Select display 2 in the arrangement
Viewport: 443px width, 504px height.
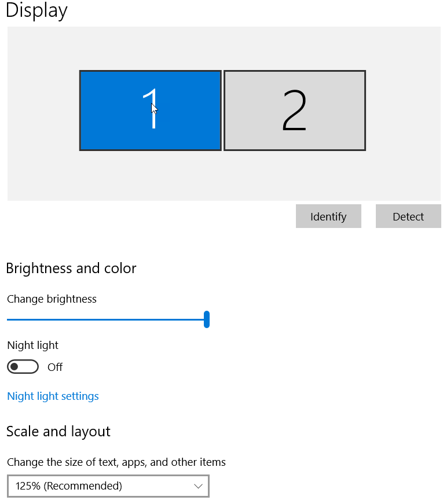coord(294,110)
